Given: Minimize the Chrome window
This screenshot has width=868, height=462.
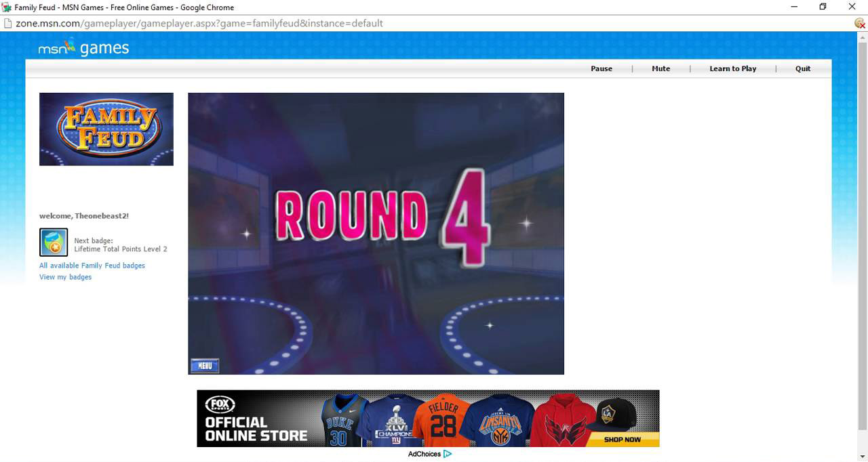Looking at the screenshot, I should tap(794, 7).
